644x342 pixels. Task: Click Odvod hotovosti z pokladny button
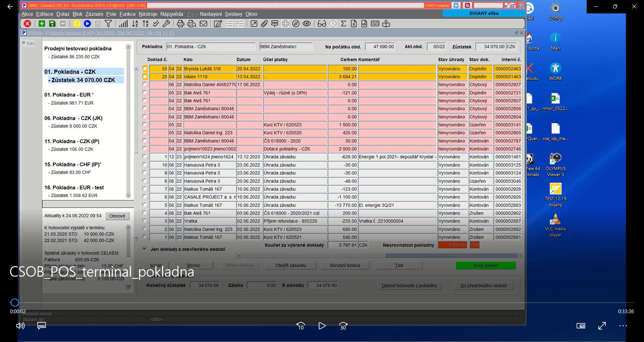pos(409,286)
